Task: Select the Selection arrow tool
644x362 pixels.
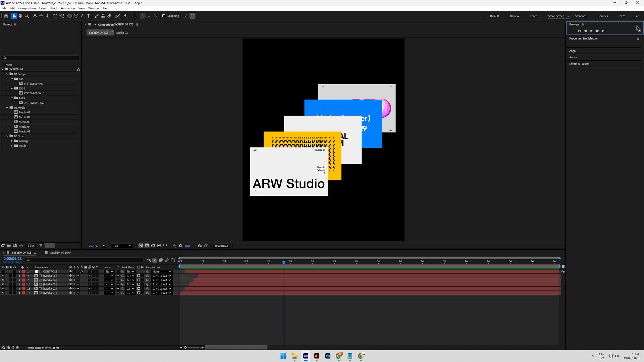Action: point(14,16)
